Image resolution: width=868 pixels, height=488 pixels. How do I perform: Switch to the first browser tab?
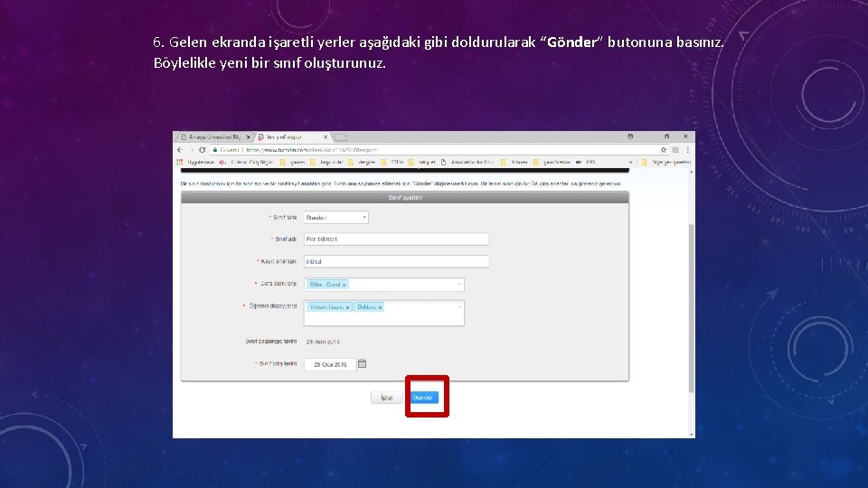click(x=213, y=136)
